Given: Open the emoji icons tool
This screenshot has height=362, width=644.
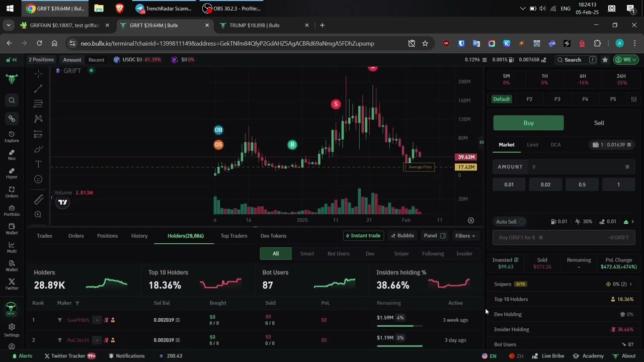Looking at the screenshot, I should point(38,179).
